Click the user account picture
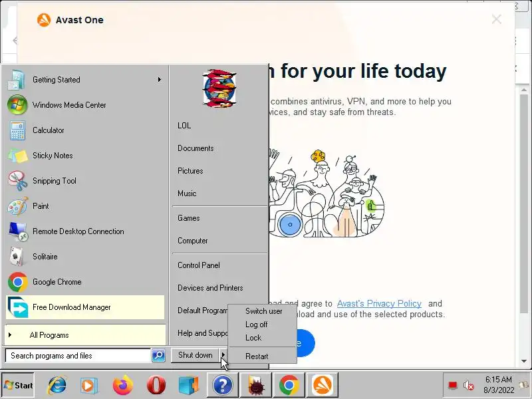The image size is (532, 399). [x=219, y=88]
